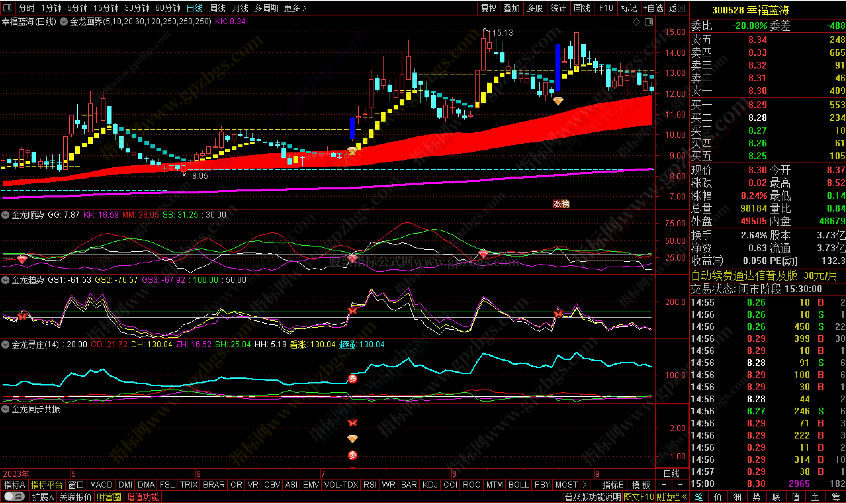Viewport: 846px width, 504px height.
Task: Click the minus icon to remove indicator pane
Action: [x=680, y=485]
